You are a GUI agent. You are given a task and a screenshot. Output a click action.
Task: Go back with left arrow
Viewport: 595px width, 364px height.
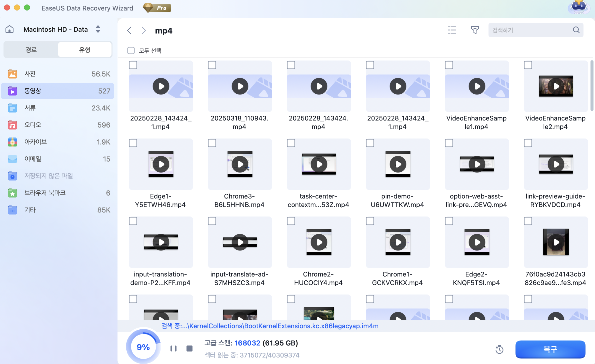click(129, 30)
